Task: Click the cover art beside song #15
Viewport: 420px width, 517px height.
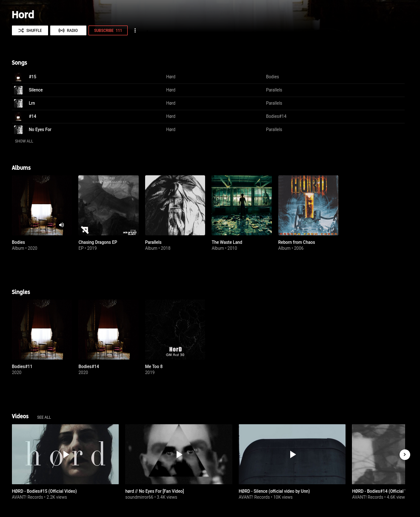Action: tap(18, 77)
